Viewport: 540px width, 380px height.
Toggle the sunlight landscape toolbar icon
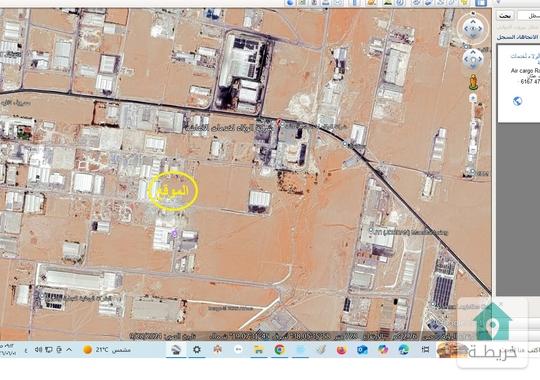pyautogui.click(x=387, y=3)
